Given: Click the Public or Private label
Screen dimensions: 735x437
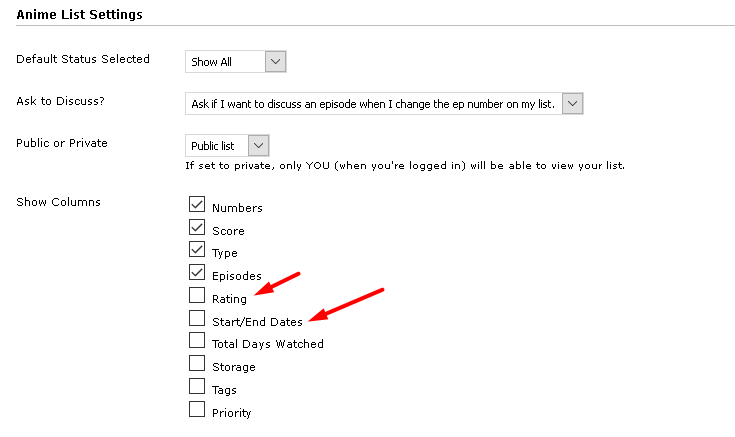Looking at the screenshot, I should pos(62,143).
